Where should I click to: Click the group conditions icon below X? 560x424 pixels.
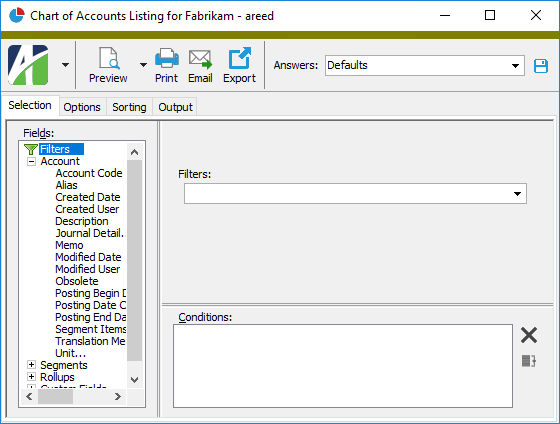tap(529, 361)
